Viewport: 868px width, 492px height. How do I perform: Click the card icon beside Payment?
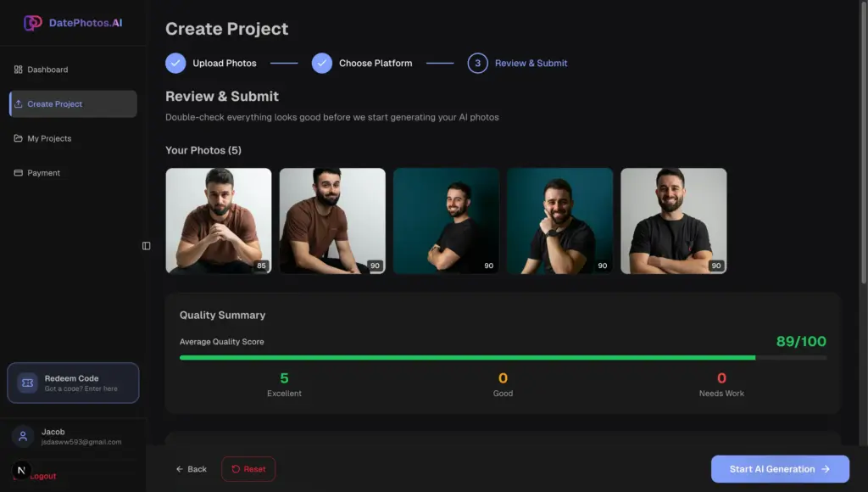(19, 172)
